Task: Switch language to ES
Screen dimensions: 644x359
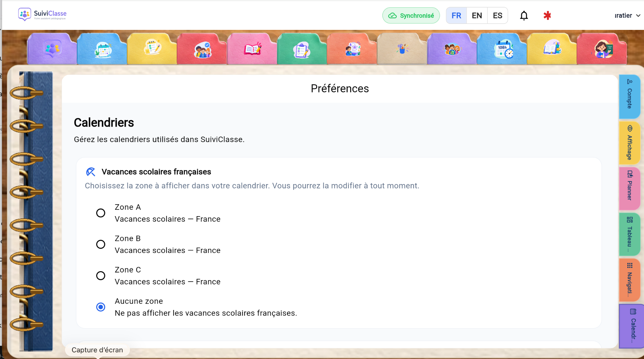Action: click(x=497, y=15)
